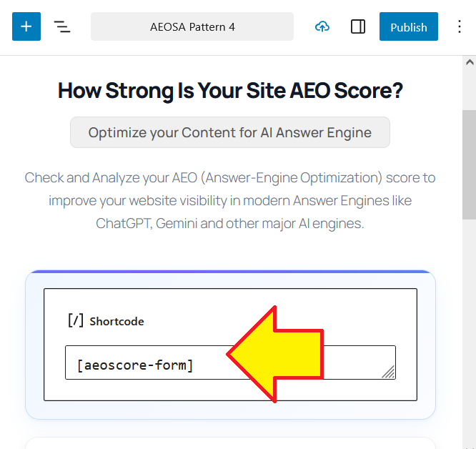
Task: Select the 'Check and Analyze your AEO' paragraph
Action: click(230, 200)
